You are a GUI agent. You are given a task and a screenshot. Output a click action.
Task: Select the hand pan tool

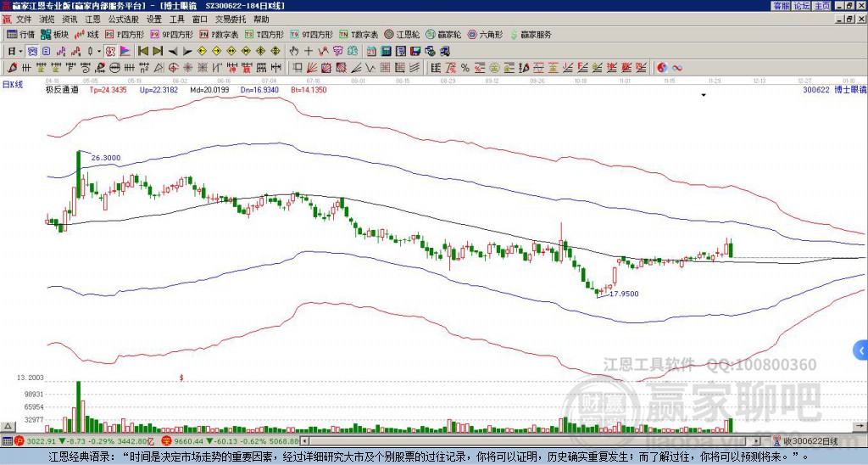point(293,51)
